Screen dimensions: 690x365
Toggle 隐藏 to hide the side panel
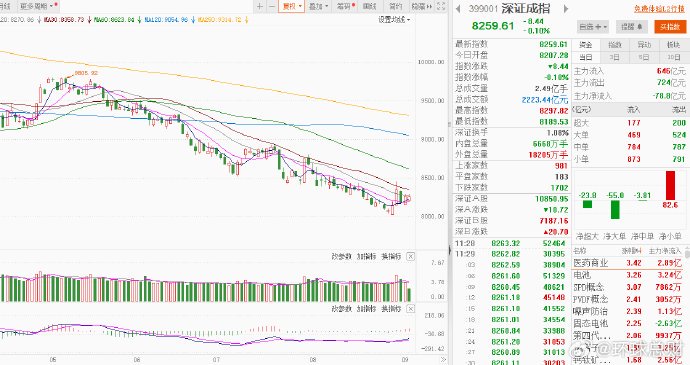tap(421, 6)
